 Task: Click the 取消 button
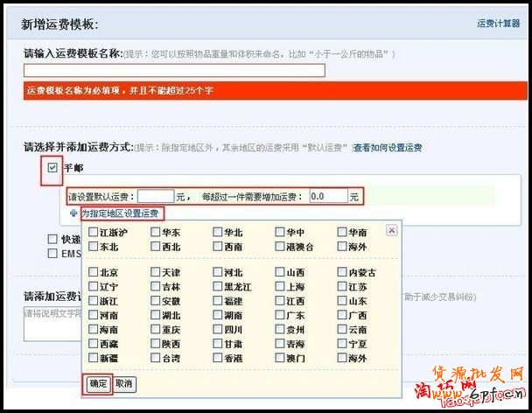[124, 384]
